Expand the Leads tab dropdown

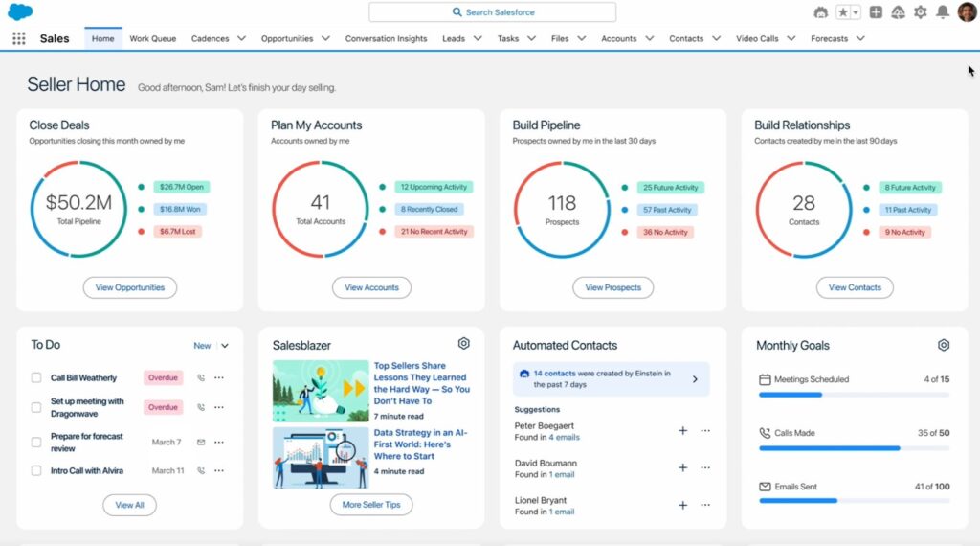tap(478, 38)
